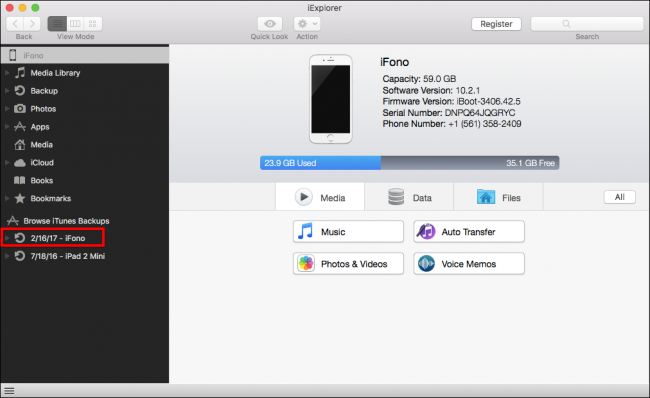Viewport: 650px width, 398px height.
Task: Click the Music note icon on Music button
Action: click(306, 231)
